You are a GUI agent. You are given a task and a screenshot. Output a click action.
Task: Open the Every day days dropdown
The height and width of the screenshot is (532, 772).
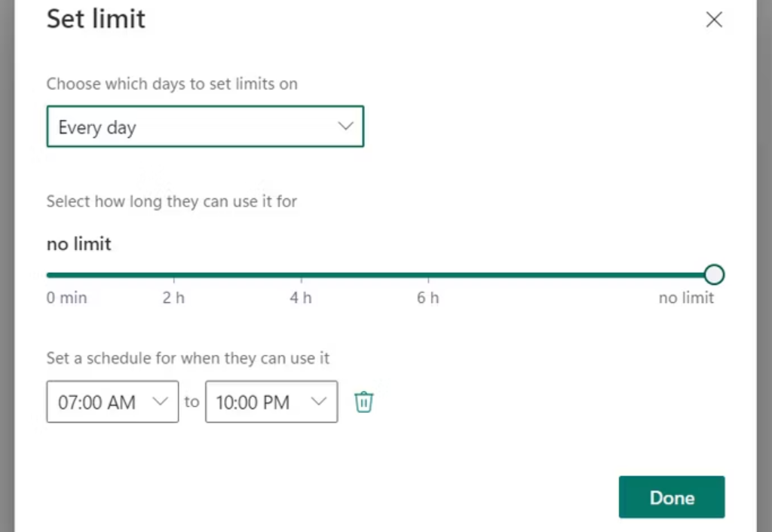pyautogui.click(x=205, y=127)
